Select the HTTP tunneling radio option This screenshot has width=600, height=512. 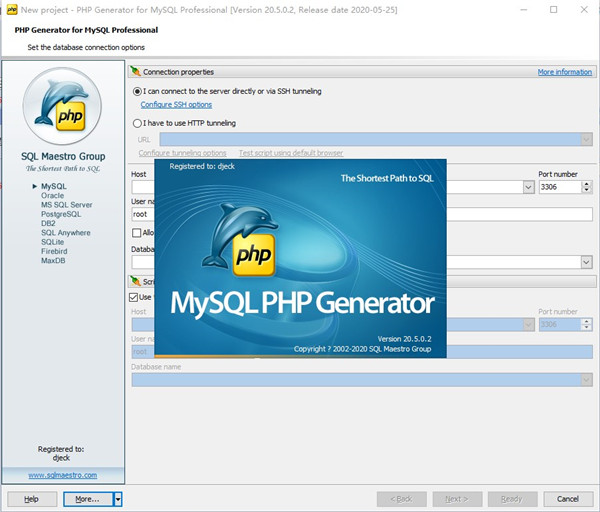point(137,123)
